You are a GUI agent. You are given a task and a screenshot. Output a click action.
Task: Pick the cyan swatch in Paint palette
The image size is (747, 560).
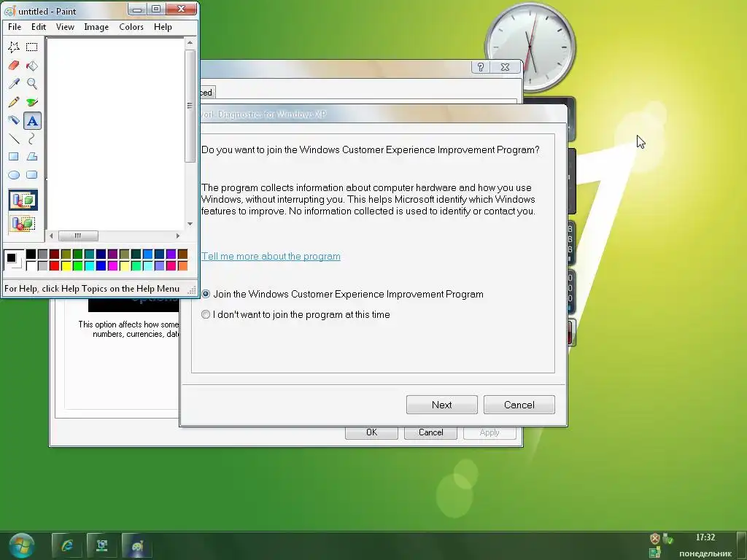point(90,265)
